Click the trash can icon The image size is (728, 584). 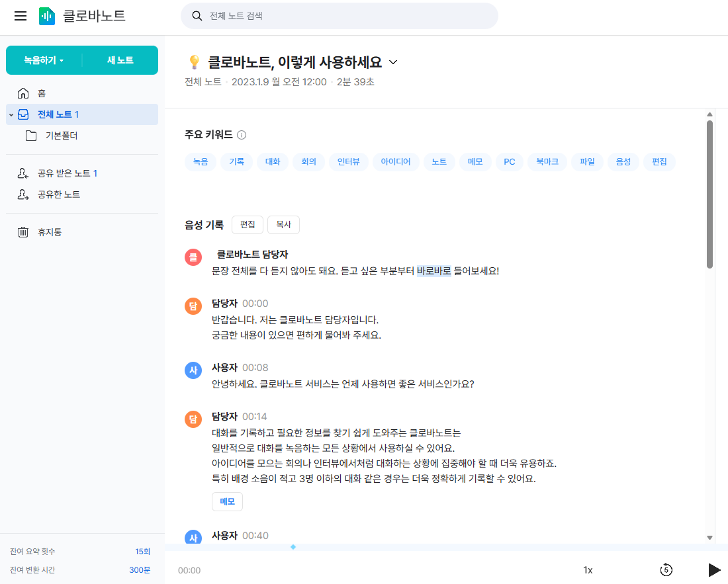click(23, 232)
